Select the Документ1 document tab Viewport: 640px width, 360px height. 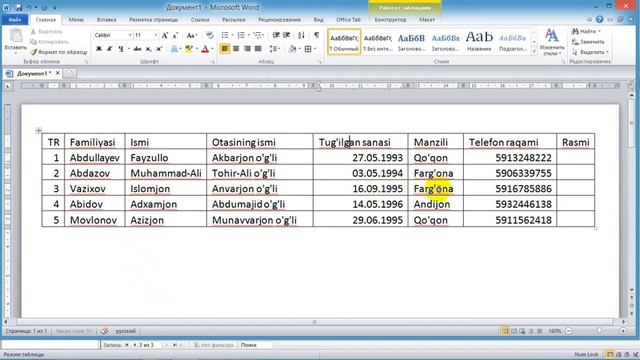click(x=33, y=73)
